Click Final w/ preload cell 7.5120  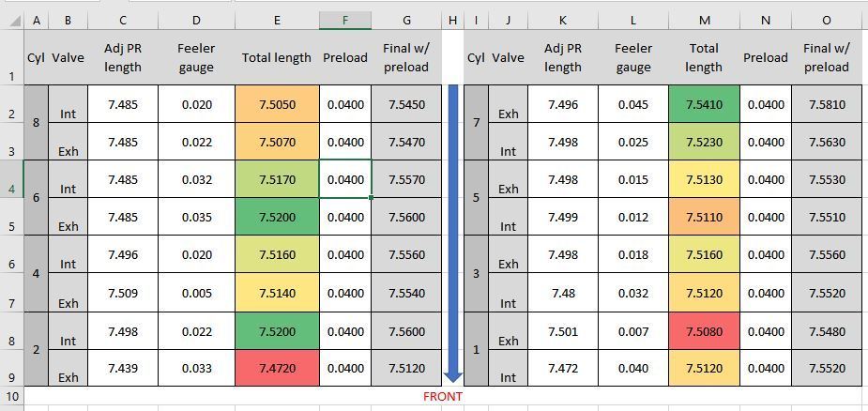(407, 369)
